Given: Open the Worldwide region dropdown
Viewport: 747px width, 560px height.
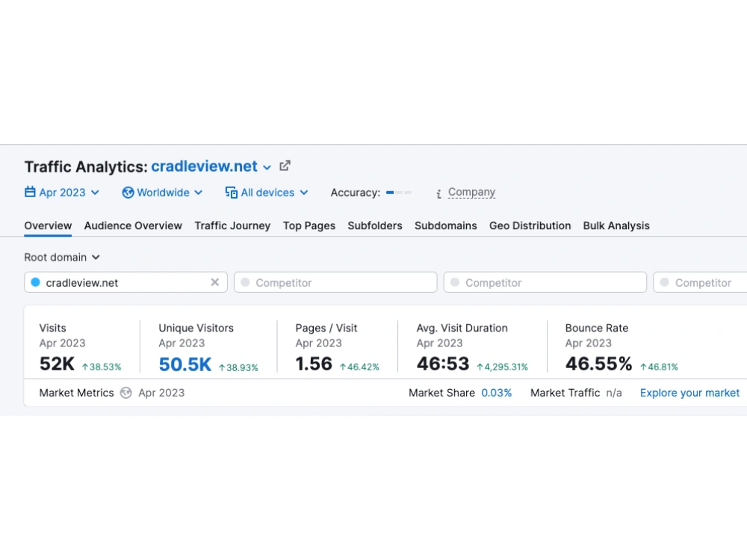Looking at the screenshot, I should (162, 193).
